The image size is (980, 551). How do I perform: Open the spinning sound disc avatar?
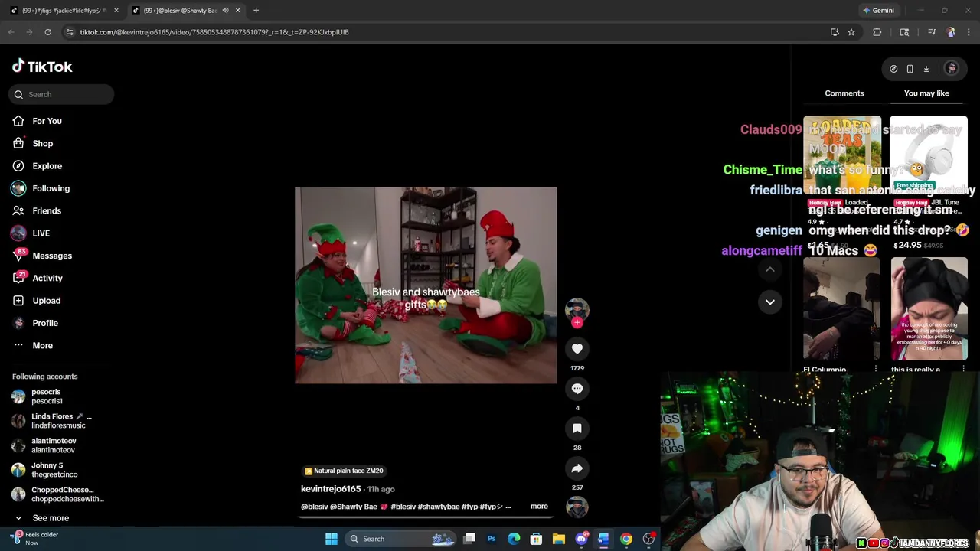click(577, 507)
